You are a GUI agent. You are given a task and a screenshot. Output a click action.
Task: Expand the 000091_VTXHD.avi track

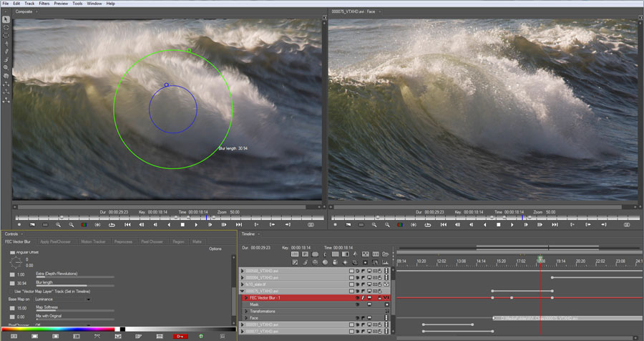[243, 325]
